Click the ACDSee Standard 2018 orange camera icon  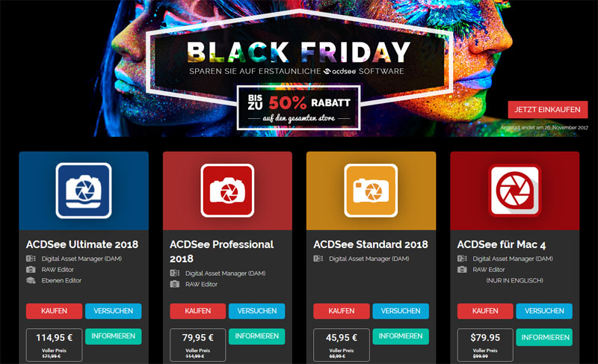click(x=371, y=191)
